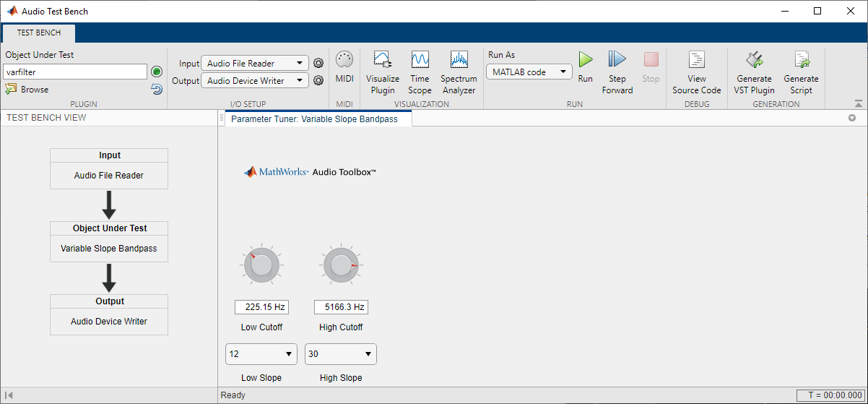868x404 pixels.
Task: Expand the Low Slope dropdown showing 12
Action: tap(261, 354)
